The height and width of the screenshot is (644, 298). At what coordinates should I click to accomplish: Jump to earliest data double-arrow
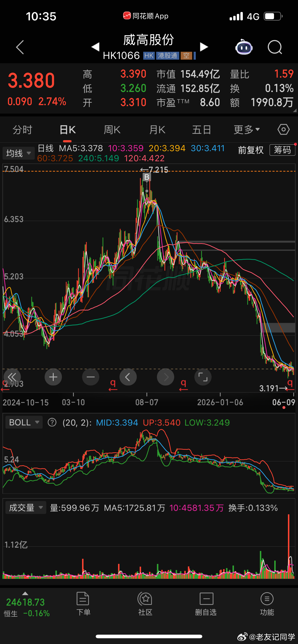(12, 377)
